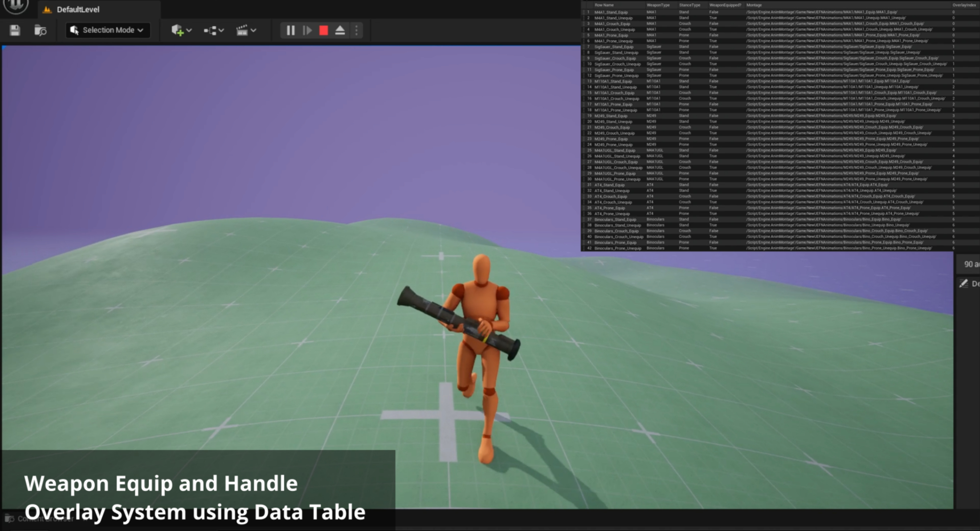Select the M110A1_Stand_Equip row
Viewport: 980px width, 531px height.
pyautogui.click(x=781, y=81)
